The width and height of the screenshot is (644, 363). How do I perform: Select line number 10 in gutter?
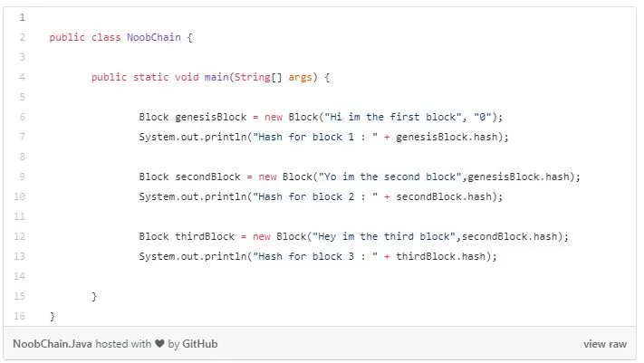click(x=20, y=196)
